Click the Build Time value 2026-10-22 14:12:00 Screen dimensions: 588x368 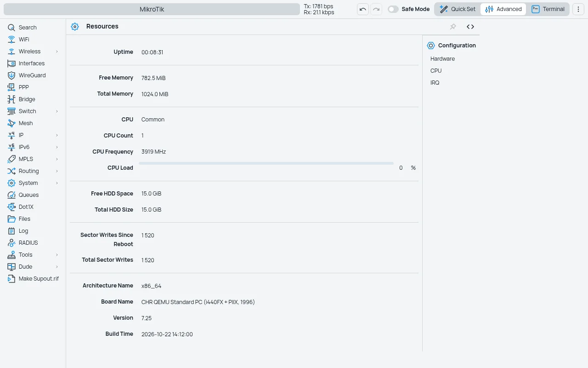(x=167, y=334)
